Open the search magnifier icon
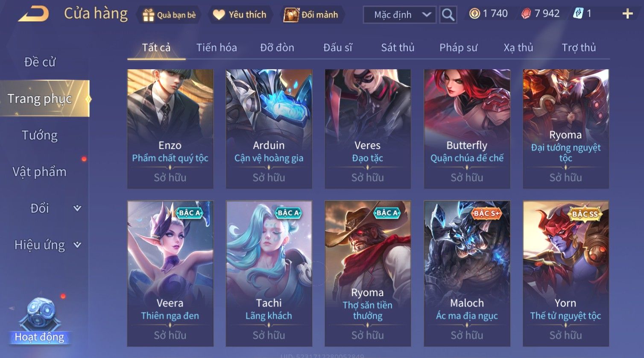644x358 pixels. point(448,15)
